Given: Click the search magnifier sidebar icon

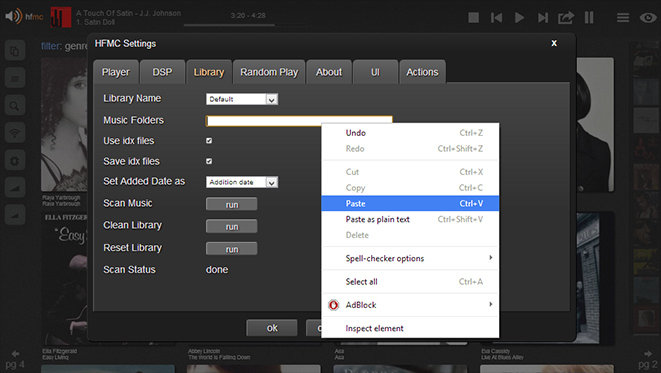Looking at the screenshot, I should pos(15,105).
